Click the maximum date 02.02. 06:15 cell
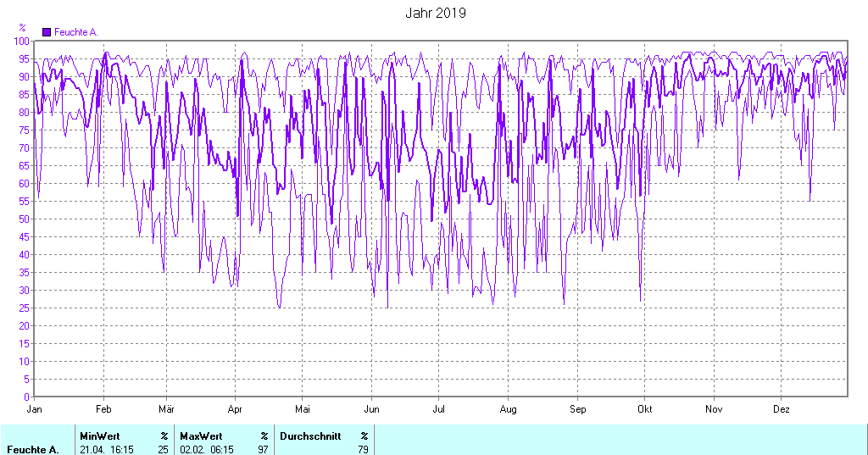 pos(206,449)
